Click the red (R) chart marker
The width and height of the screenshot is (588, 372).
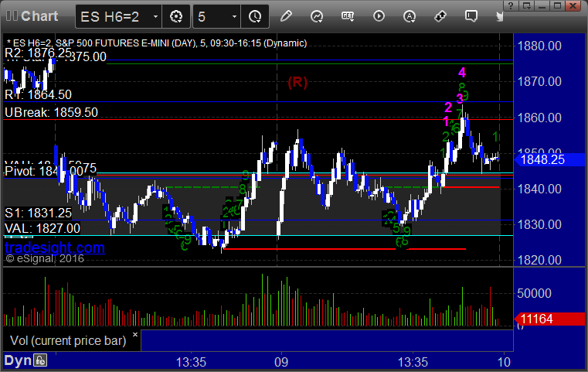pyautogui.click(x=297, y=82)
